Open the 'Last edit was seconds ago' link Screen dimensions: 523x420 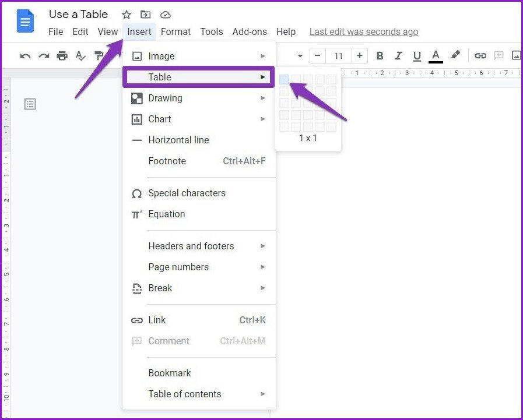point(363,31)
